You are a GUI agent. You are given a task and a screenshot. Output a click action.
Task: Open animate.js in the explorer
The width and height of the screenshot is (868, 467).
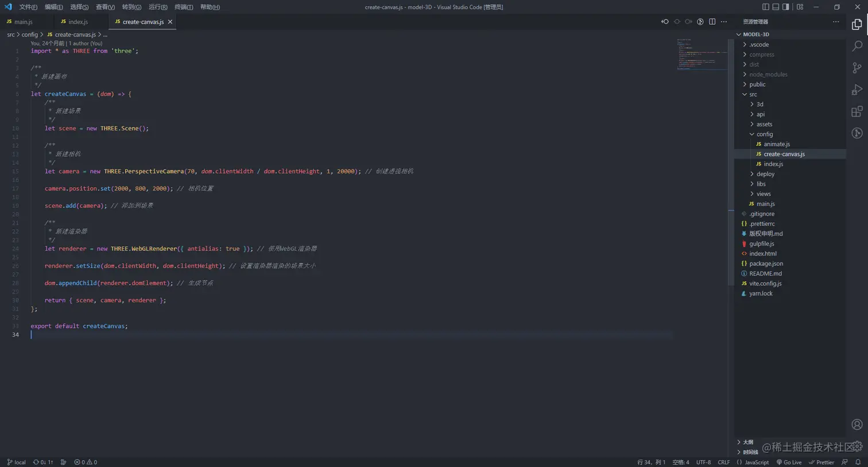pos(790,144)
